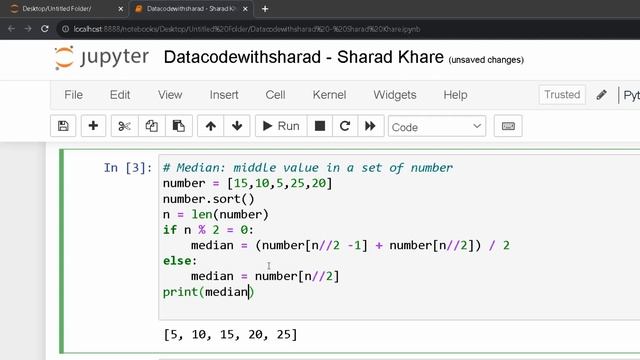Run the current cell
This screenshot has height=360, width=640.
(x=281, y=126)
